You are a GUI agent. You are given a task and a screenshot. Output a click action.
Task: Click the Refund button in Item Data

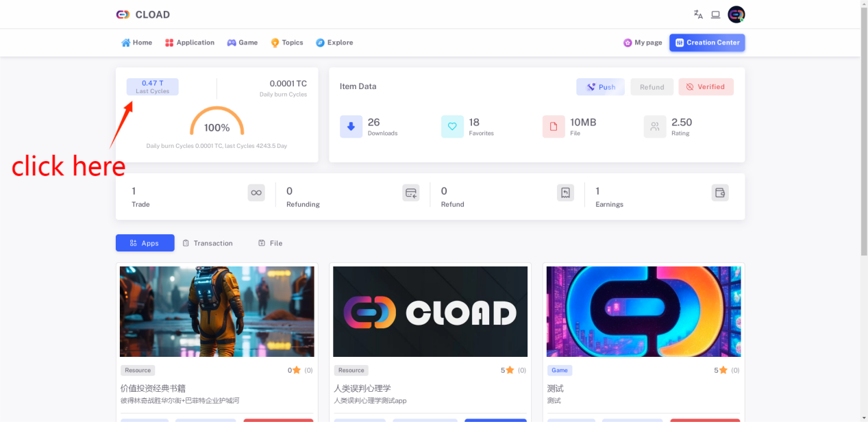click(x=652, y=87)
